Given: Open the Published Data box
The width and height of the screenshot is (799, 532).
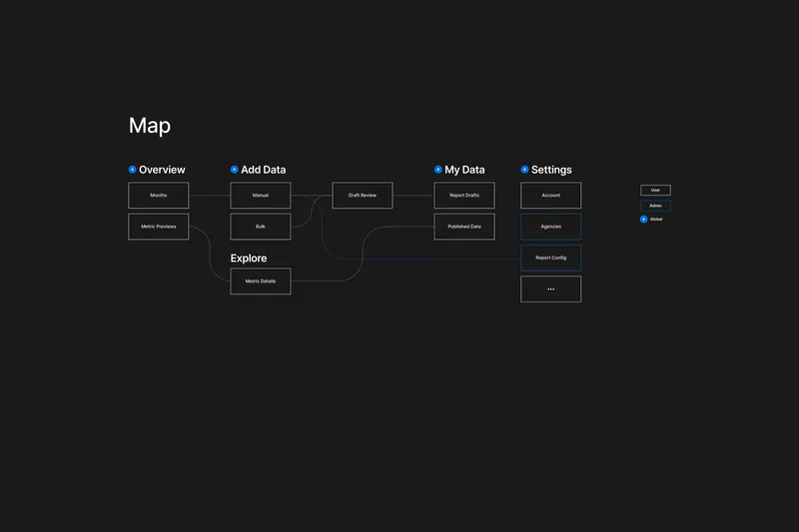Looking at the screenshot, I should point(464,227).
